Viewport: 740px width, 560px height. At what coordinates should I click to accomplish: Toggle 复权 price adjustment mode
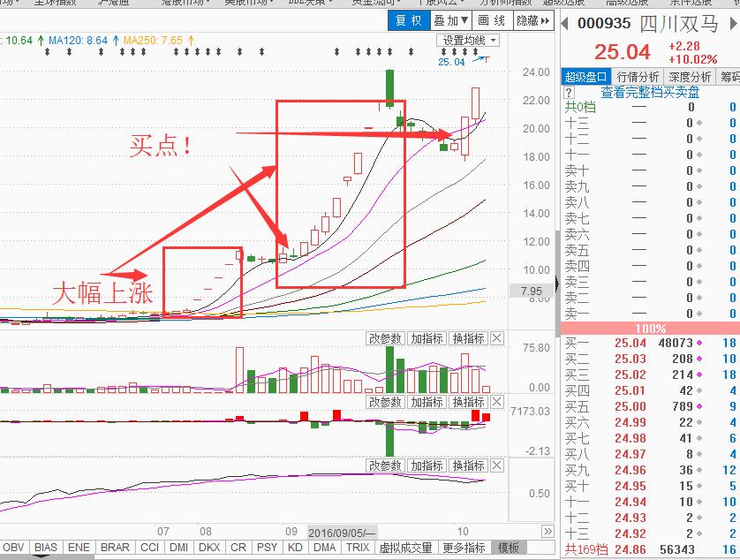tap(409, 21)
